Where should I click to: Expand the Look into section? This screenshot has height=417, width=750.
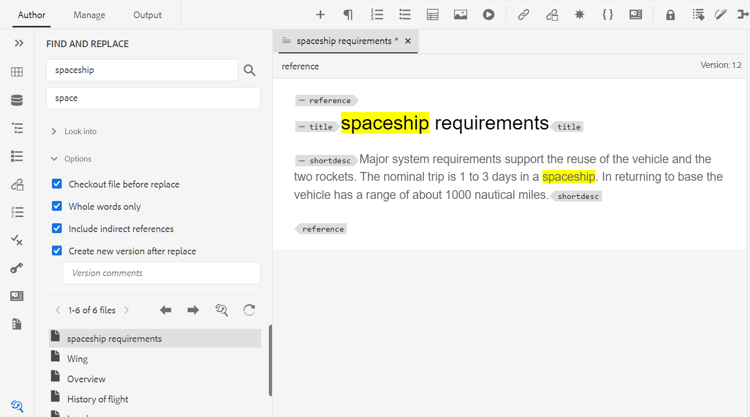pyautogui.click(x=80, y=131)
